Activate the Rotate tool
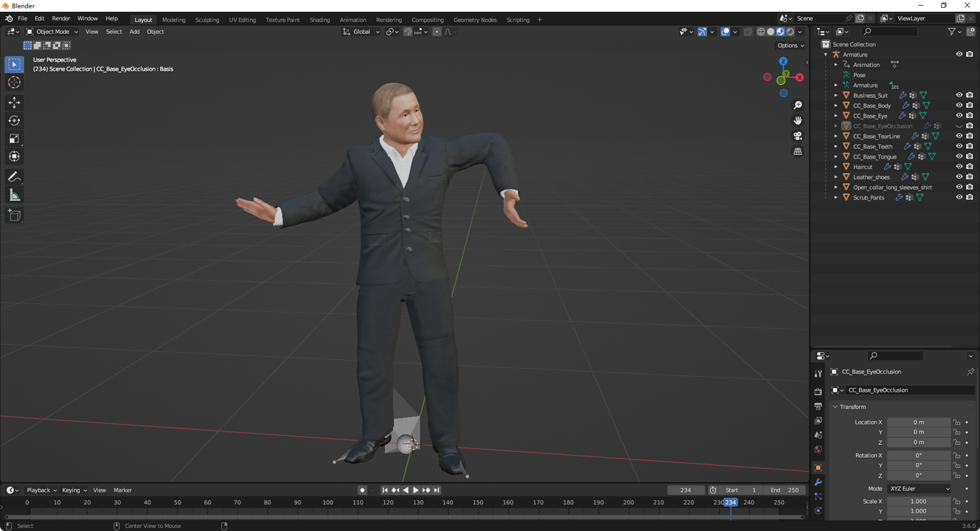The image size is (980, 531). [x=14, y=120]
